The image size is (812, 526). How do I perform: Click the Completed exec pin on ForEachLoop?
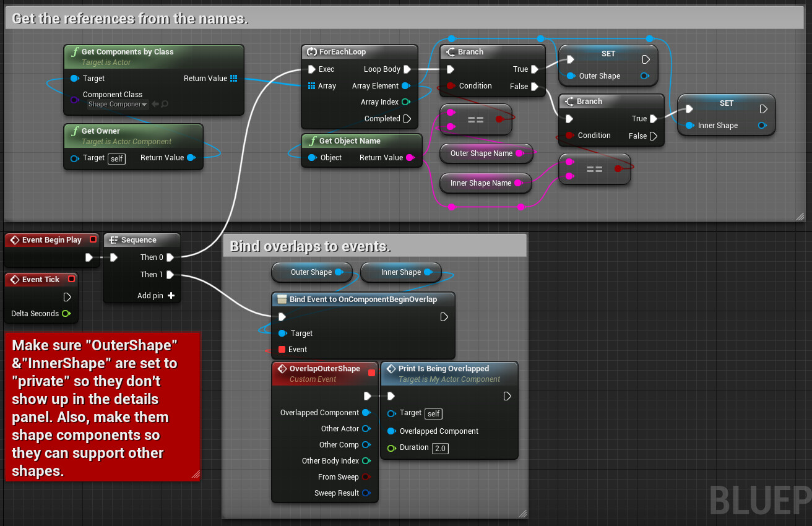[407, 119]
